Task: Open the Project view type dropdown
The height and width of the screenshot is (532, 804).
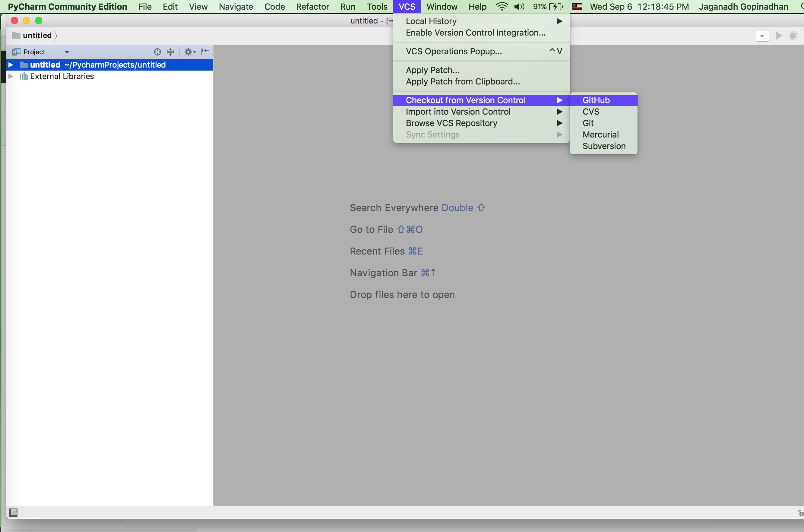Action: (x=67, y=52)
